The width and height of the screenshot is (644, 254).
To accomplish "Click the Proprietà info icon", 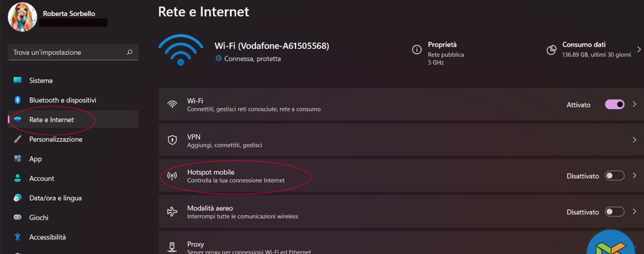I will pos(417,49).
